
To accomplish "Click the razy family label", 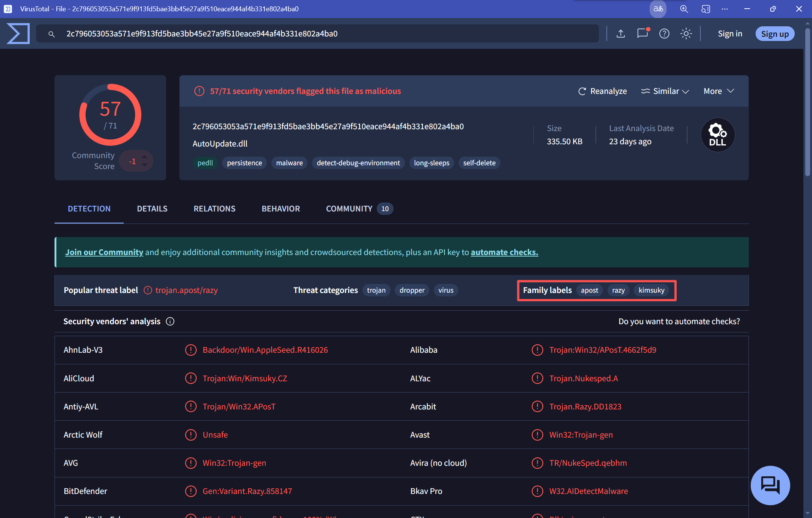I will coord(618,290).
